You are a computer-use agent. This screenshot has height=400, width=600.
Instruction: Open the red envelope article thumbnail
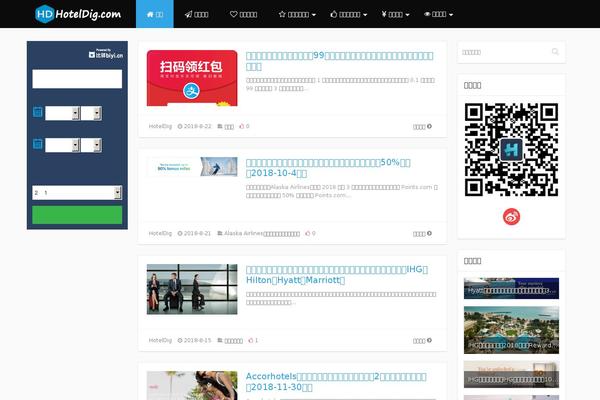coord(192,78)
